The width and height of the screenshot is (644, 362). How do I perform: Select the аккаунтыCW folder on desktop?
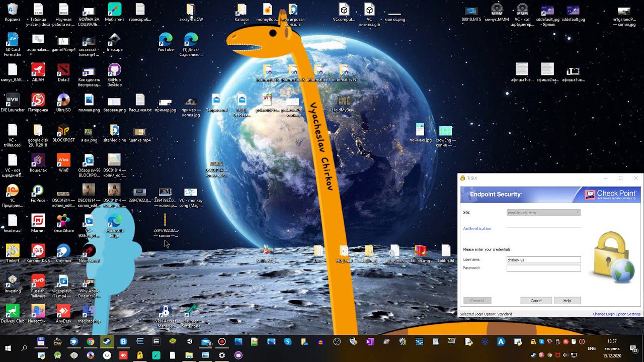(x=191, y=13)
